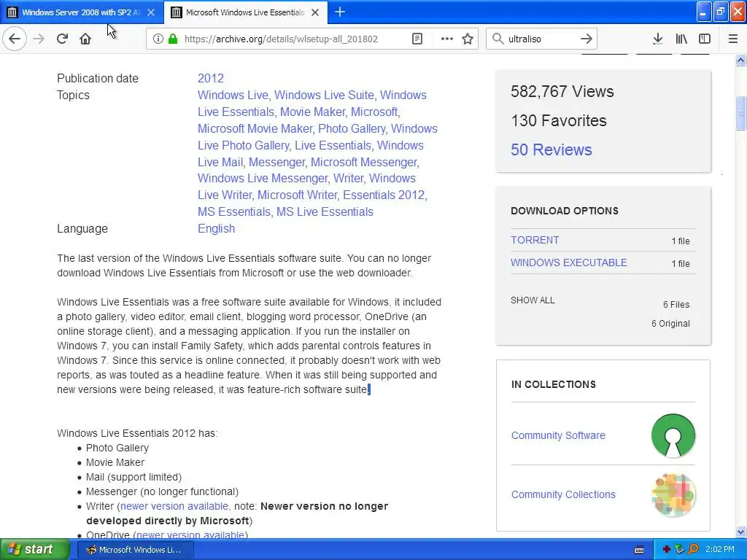
Task: Click the vertical scrollbar thumb
Action: [740, 113]
